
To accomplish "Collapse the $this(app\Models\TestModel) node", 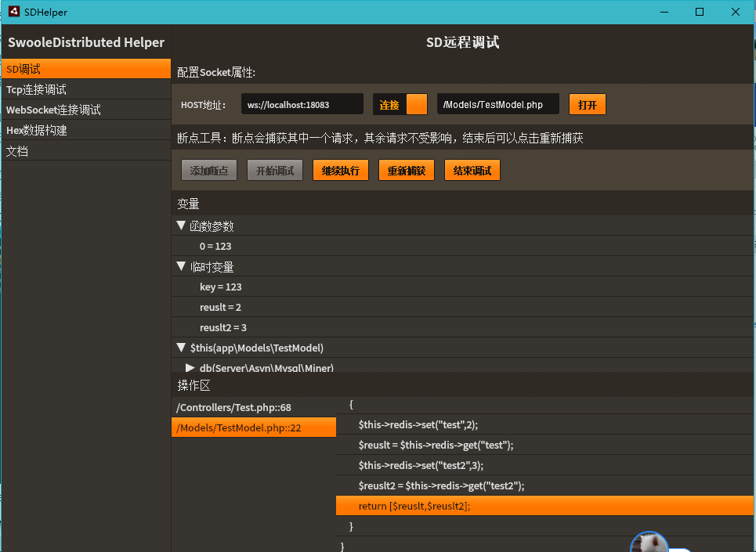I will point(182,348).
